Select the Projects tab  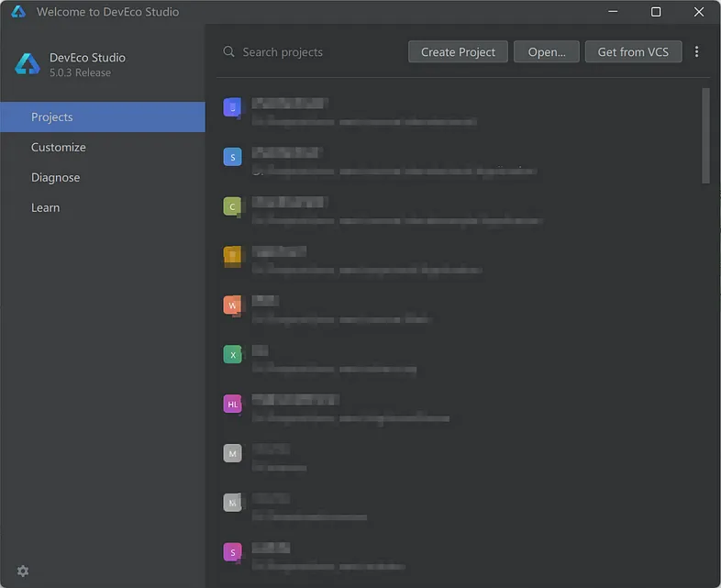point(103,117)
